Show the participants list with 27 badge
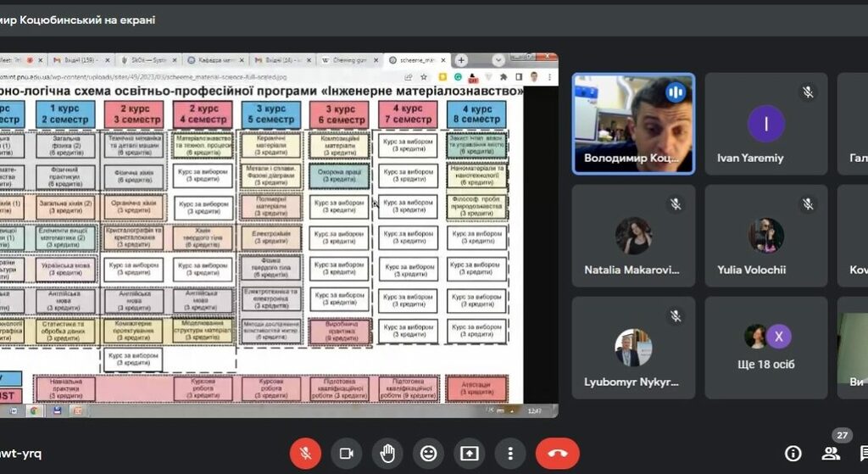This screenshot has width=868, height=474. [831, 452]
